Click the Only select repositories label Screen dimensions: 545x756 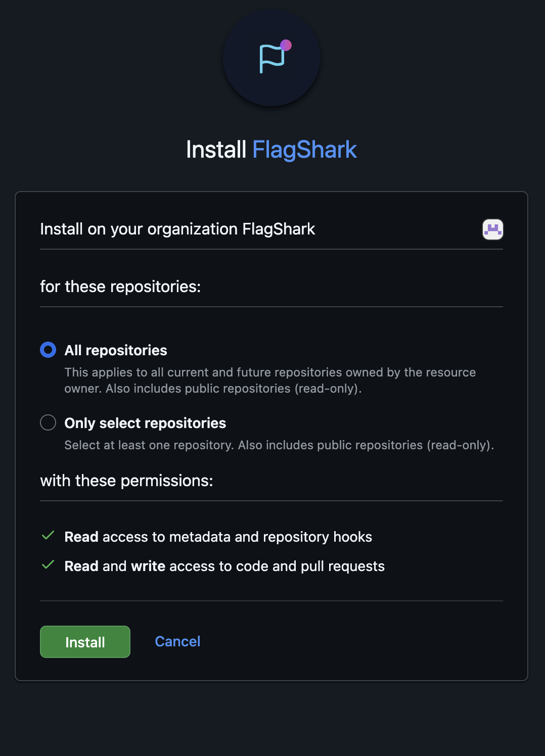tap(145, 422)
